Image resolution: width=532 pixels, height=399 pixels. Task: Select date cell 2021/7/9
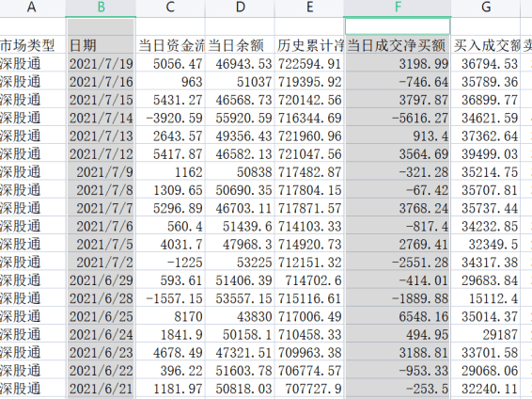pyautogui.click(x=101, y=172)
